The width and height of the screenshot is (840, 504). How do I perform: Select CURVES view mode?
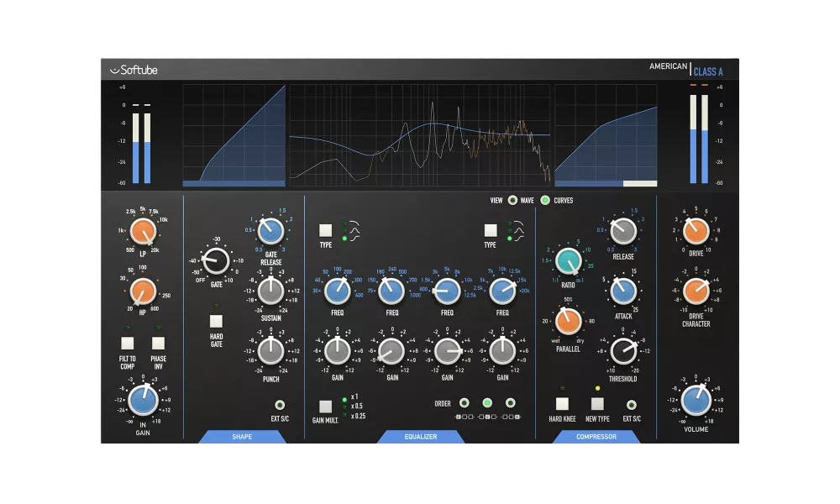click(547, 201)
